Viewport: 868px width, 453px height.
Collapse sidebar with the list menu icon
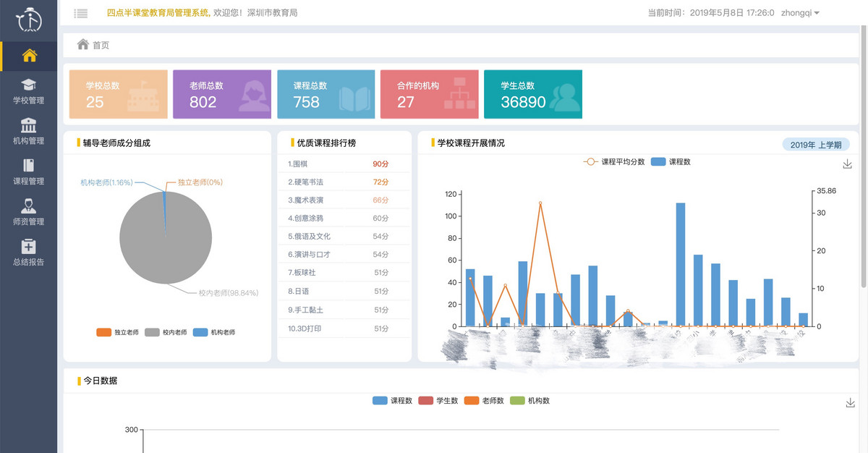tap(81, 13)
